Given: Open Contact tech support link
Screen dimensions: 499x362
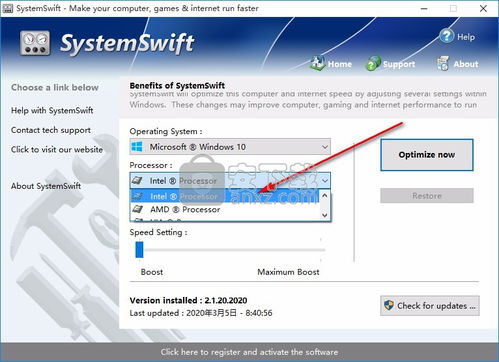Looking at the screenshot, I should 51,130.
